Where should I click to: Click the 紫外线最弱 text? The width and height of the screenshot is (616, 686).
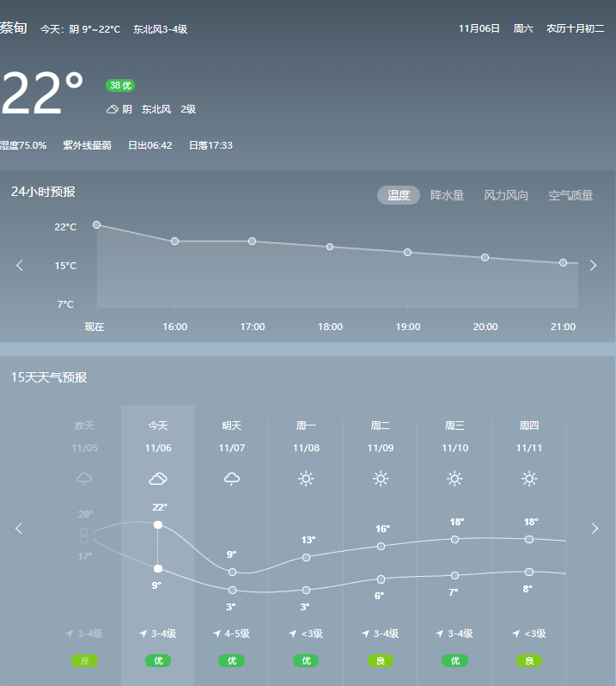point(87,145)
